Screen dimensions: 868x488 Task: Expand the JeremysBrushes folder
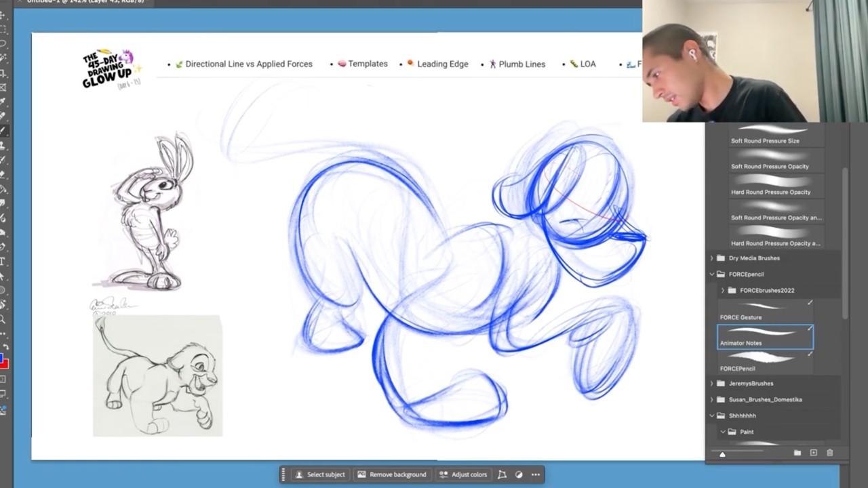click(711, 384)
